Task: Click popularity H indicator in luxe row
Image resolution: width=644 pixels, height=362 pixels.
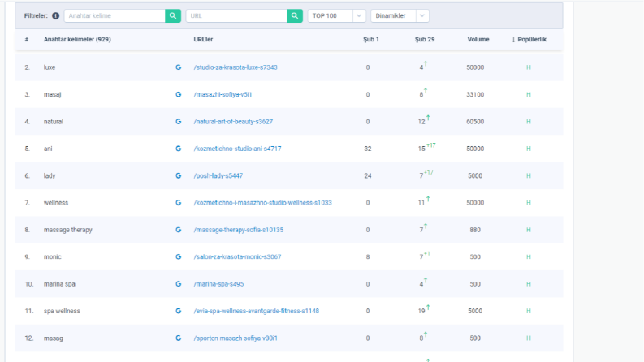Action: point(529,67)
